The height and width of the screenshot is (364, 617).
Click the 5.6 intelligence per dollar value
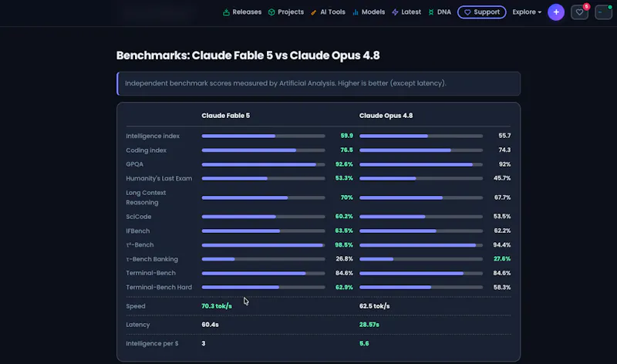pyautogui.click(x=364, y=343)
